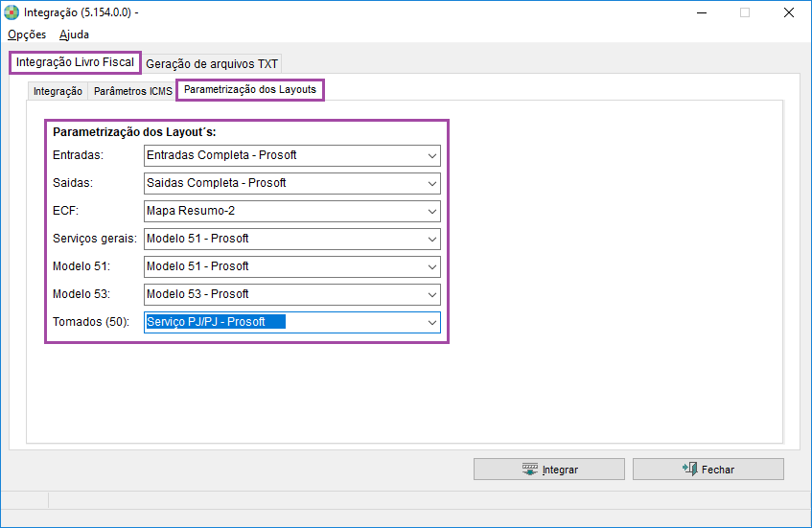Close the Integração window

789,12
